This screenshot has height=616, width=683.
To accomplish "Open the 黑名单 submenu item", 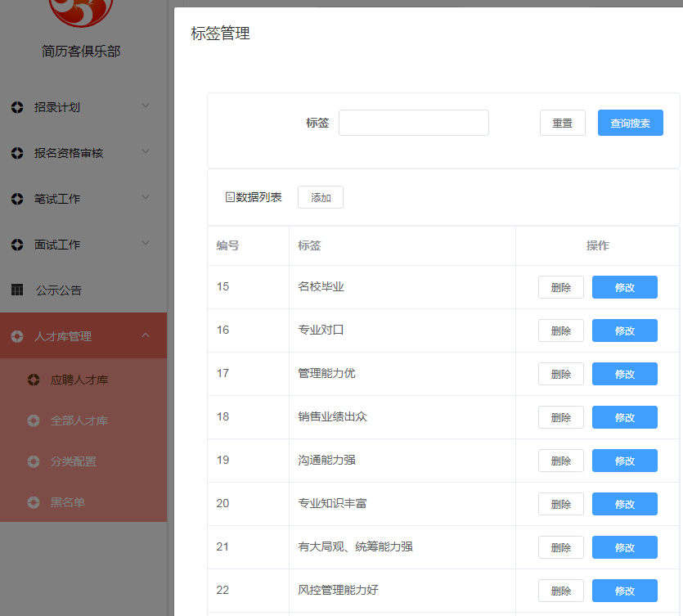I will point(67,502).
